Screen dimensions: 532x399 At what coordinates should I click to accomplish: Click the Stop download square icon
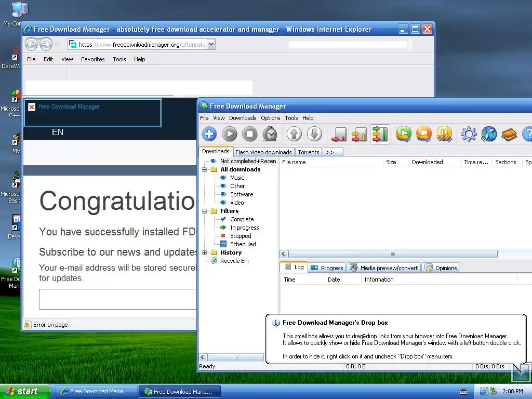(x=250, y=134)
